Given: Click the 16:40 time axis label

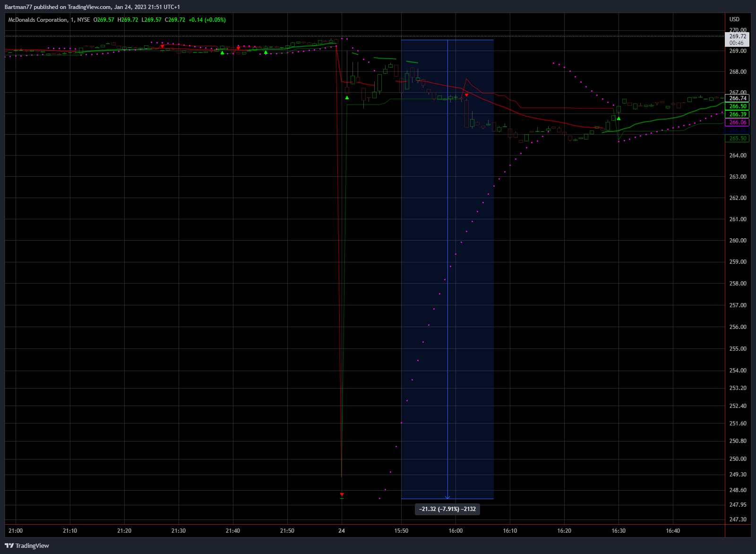Looking at the screenshot, I should point(673,531).
